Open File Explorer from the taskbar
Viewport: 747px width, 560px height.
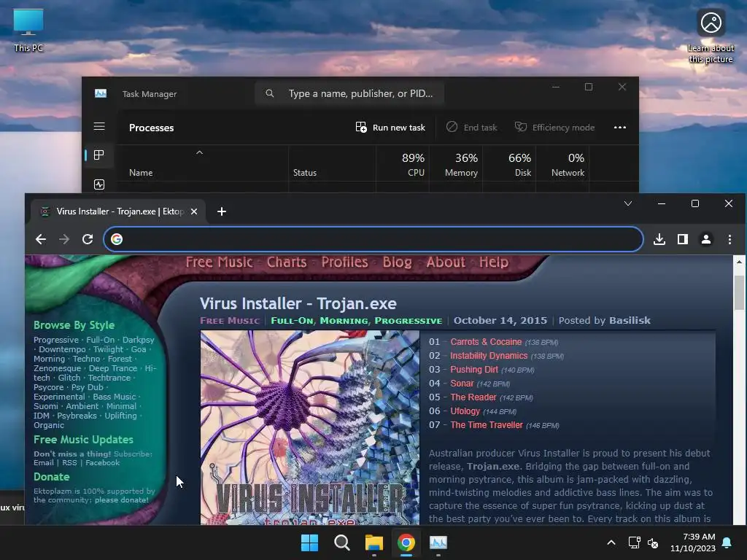tap(374, 542)
